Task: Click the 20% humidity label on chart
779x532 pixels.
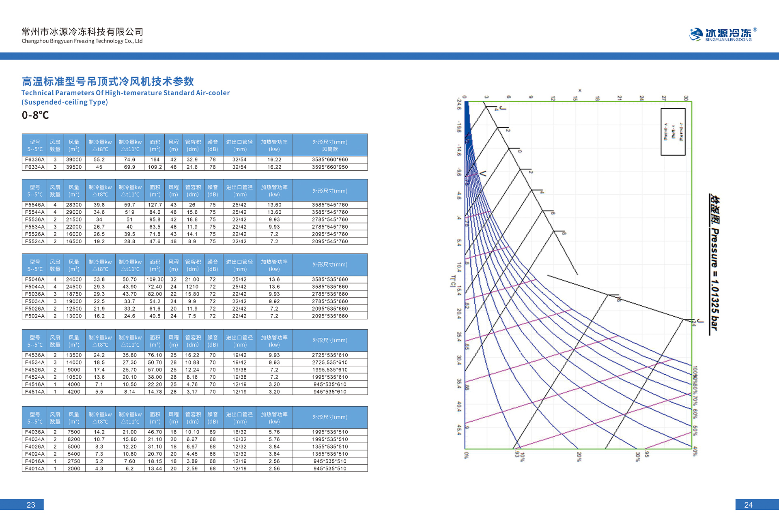Action: tap(579, 457)
